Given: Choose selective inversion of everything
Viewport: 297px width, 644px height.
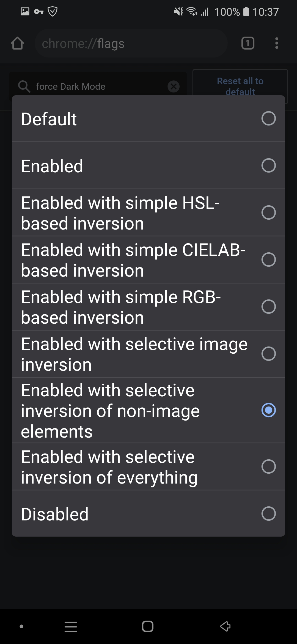Looking at the screenshot, I should click(x=148, y=467).
